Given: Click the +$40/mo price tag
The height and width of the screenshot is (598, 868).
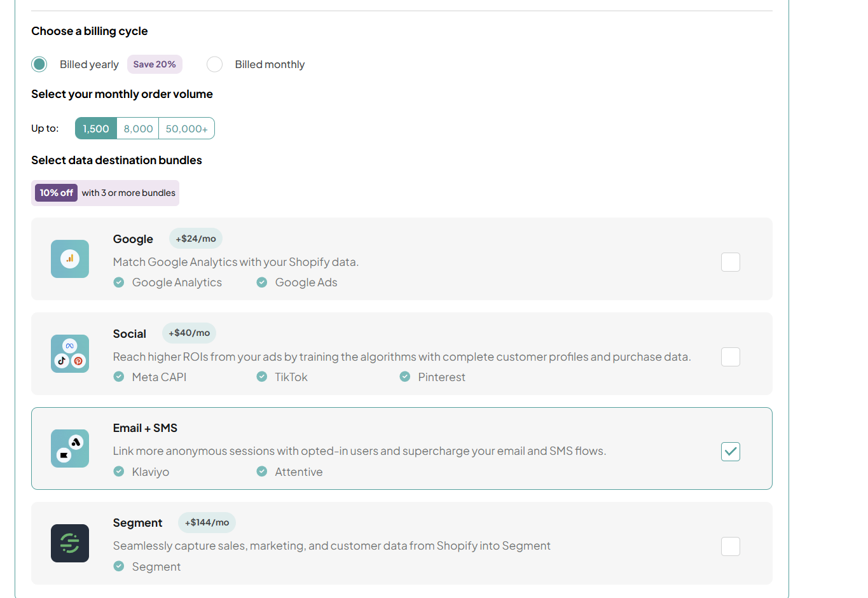Looking at the screenshot, I should click(189, 333).
